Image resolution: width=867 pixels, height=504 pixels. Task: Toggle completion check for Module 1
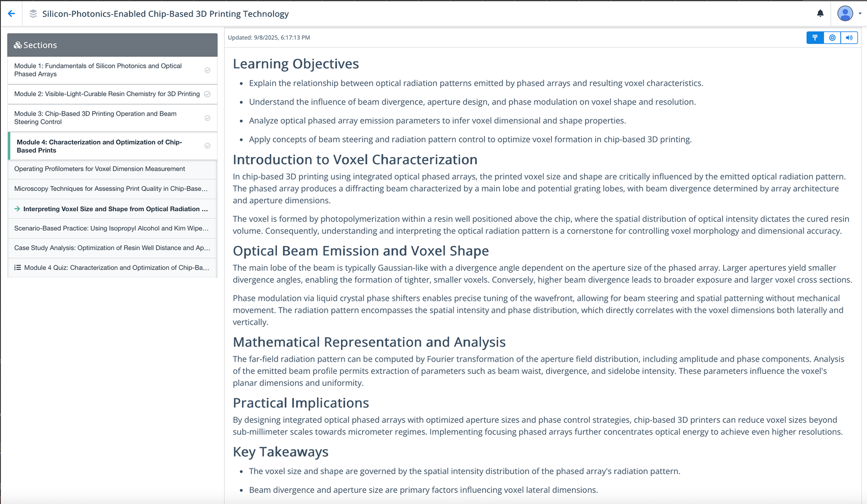point(208,69)
